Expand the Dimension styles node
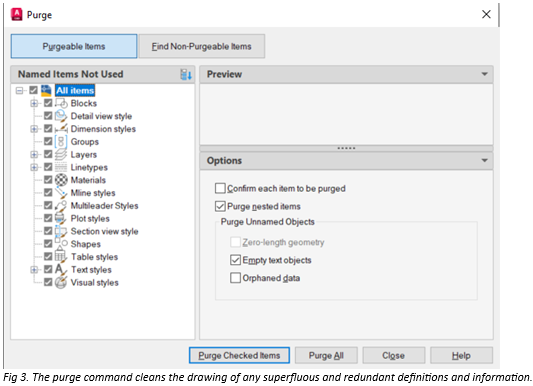 [34, 129]
